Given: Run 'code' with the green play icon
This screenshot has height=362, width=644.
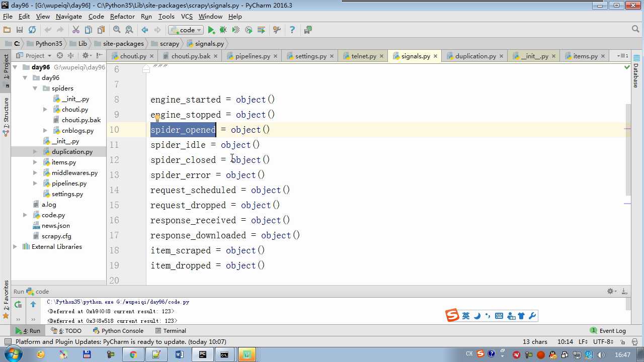Looking at the screenshot, I should pyautogui.click(x=211, y=30).
